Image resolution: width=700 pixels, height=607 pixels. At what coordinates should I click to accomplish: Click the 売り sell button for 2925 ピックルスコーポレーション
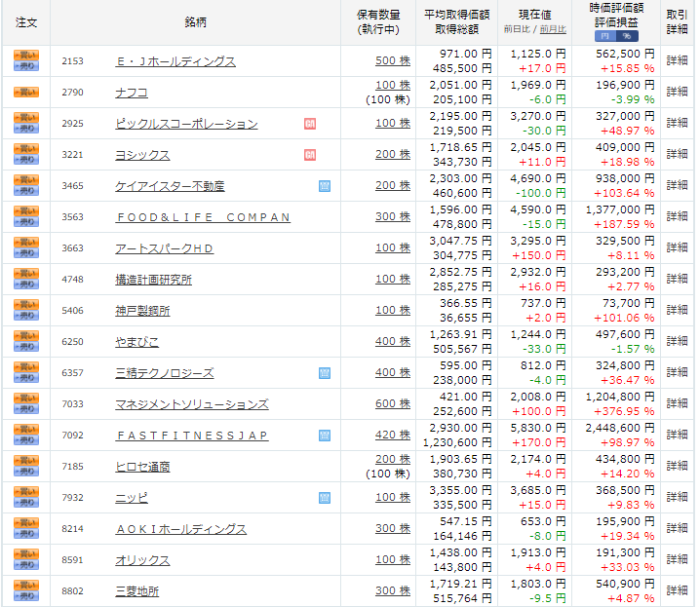pos(26,129)
